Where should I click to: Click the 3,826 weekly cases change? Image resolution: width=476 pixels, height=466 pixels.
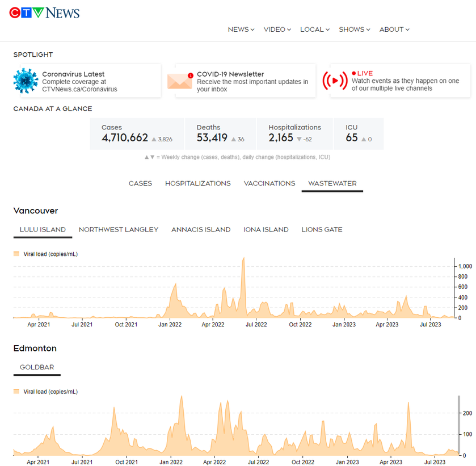pos(165,140)
